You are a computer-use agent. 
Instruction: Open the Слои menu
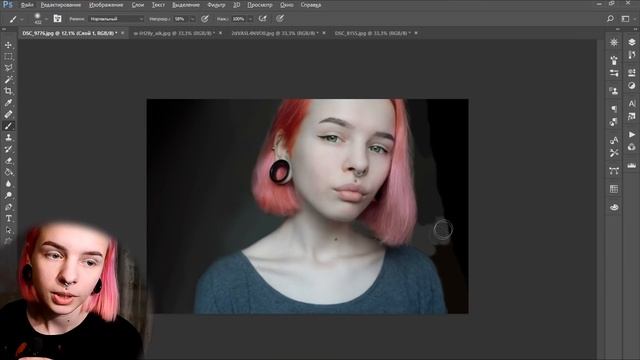tap(138, 5)
